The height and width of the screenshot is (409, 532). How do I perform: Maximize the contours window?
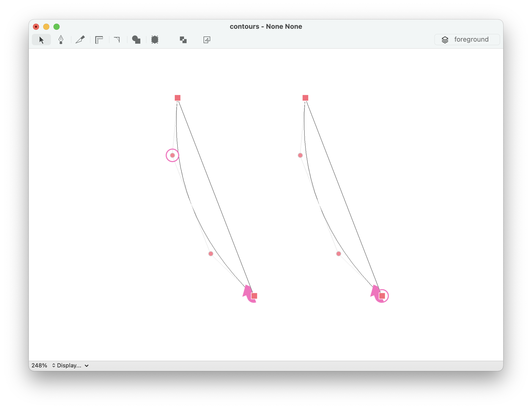pos(57,27)
